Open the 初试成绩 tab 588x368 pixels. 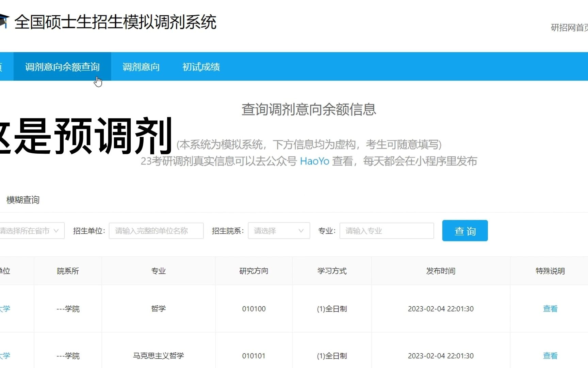coord(201,67)
